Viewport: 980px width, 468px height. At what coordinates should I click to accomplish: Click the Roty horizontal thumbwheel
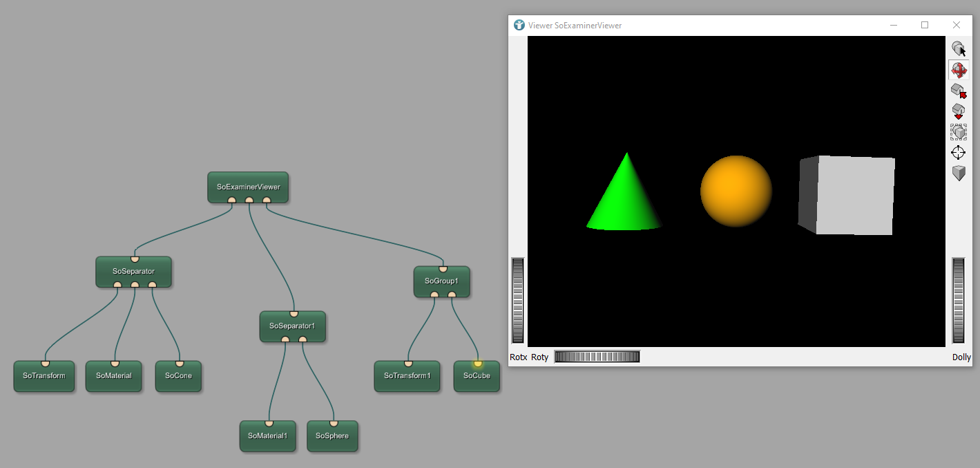coord(597,357)
